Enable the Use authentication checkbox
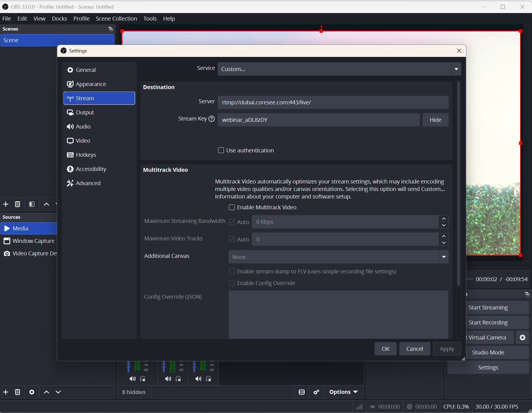Image resolution: width=532 pixels, height=413 pixels. click(221, 150)
